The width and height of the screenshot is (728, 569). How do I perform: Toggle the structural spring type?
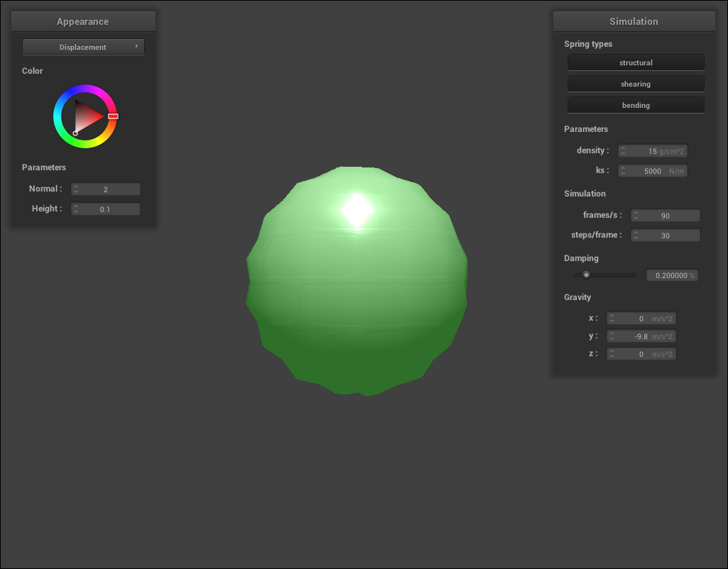click(636, 62)
